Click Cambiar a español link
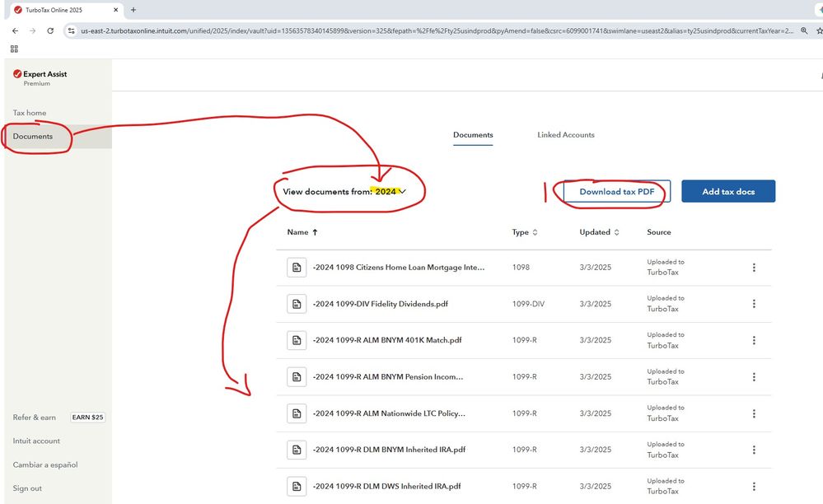The image size is (823, 504). (x=45, y=464)
